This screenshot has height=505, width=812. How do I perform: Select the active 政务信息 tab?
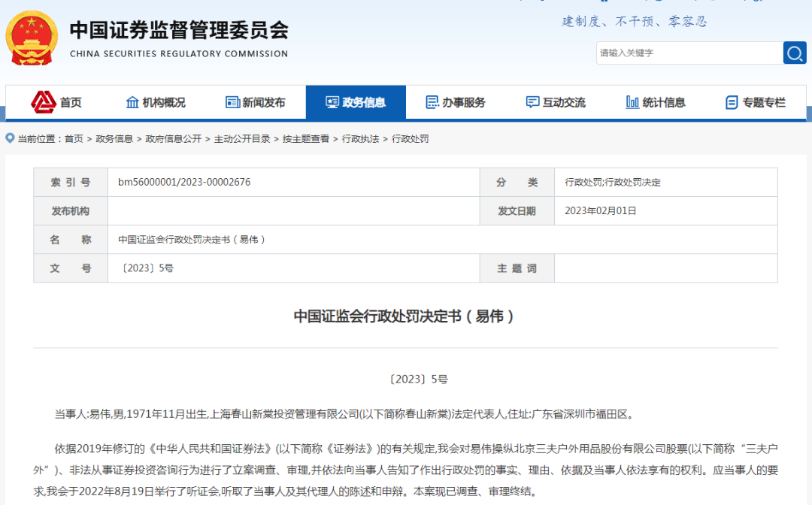(x=365, y=102)
